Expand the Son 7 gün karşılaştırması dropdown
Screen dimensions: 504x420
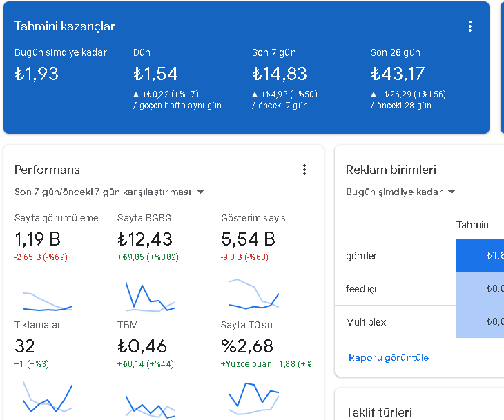tap(109, 192)
